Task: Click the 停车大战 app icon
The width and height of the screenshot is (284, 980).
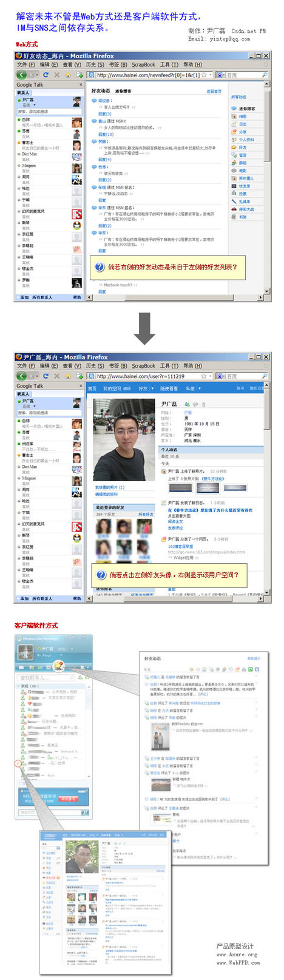Action: click(x=234, y=209)
